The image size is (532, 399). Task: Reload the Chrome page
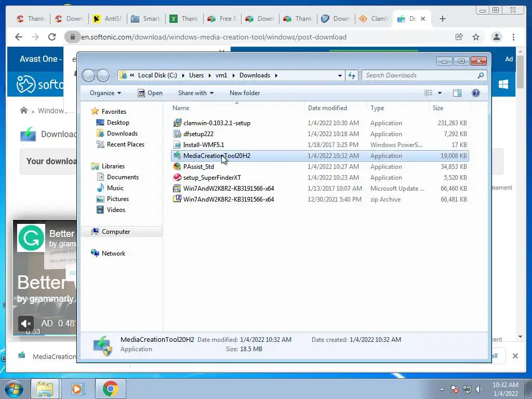click(52, 37)
